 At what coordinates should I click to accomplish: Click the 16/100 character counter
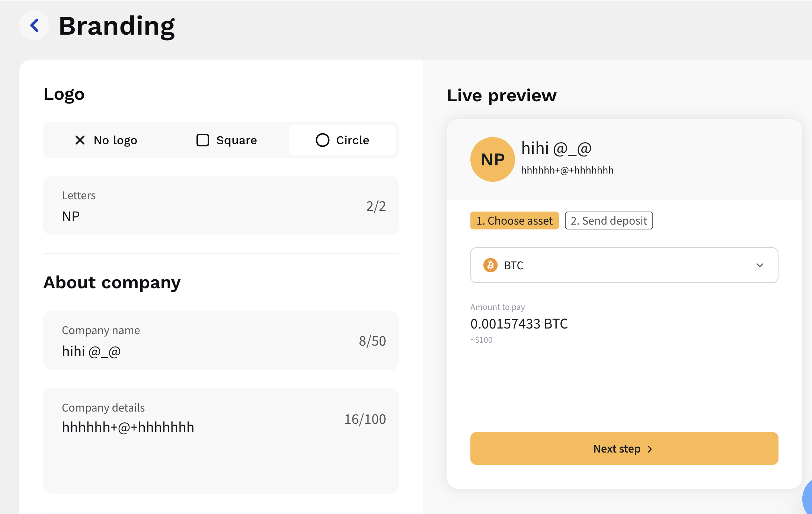pyautogui.click(x=365, y=419)
